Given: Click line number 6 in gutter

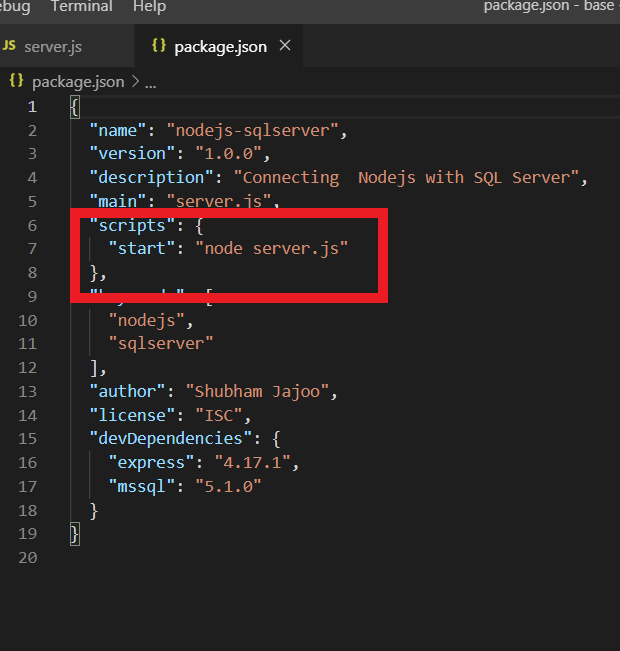Looking at the screenshot, I should (x=32, y=225).
